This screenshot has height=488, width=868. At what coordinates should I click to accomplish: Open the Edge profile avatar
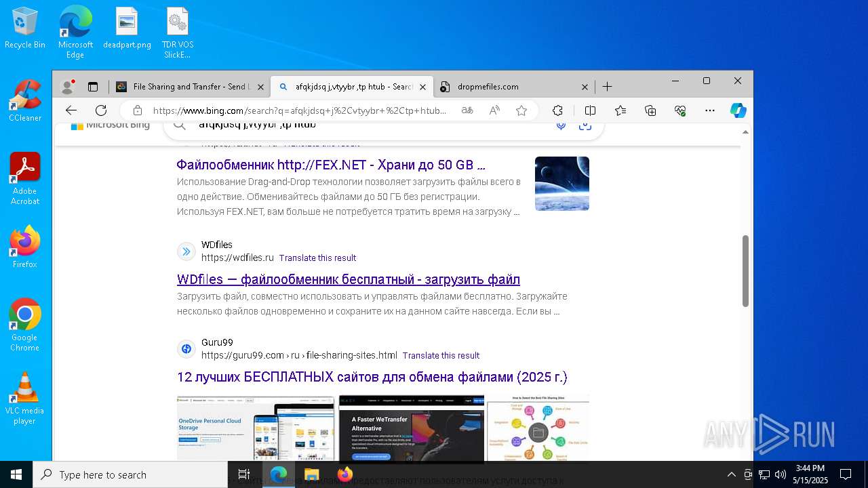click(x=67, y=87)
